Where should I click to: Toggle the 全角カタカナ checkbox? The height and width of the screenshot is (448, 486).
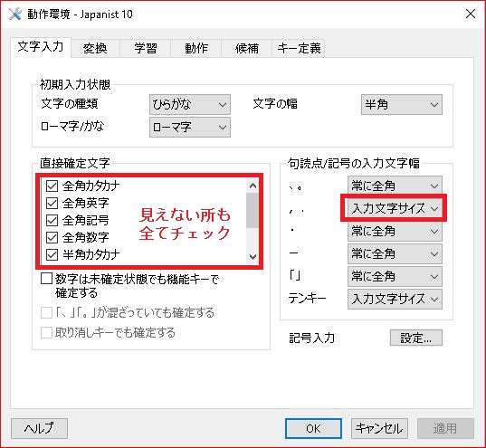(52, 186)
